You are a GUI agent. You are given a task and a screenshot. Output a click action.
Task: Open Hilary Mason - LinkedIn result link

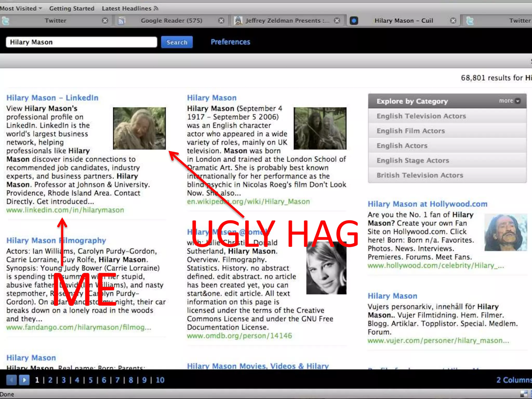(52, 98)
